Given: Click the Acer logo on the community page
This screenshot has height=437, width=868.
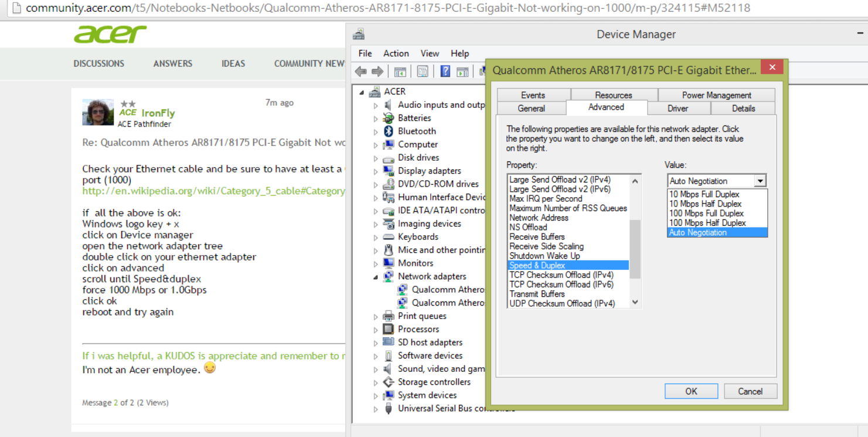Looking at the screenshot, I should tap(110, 34).
